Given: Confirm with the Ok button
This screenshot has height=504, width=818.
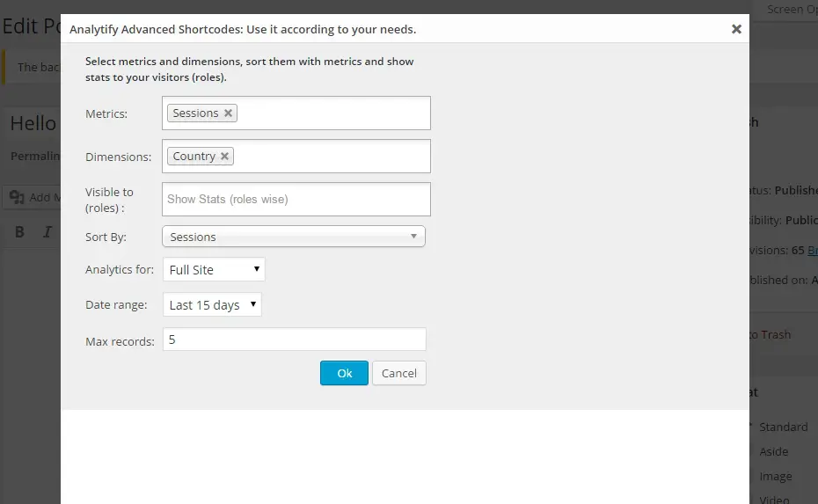Looking at the screenshot, I should point(344,373).
